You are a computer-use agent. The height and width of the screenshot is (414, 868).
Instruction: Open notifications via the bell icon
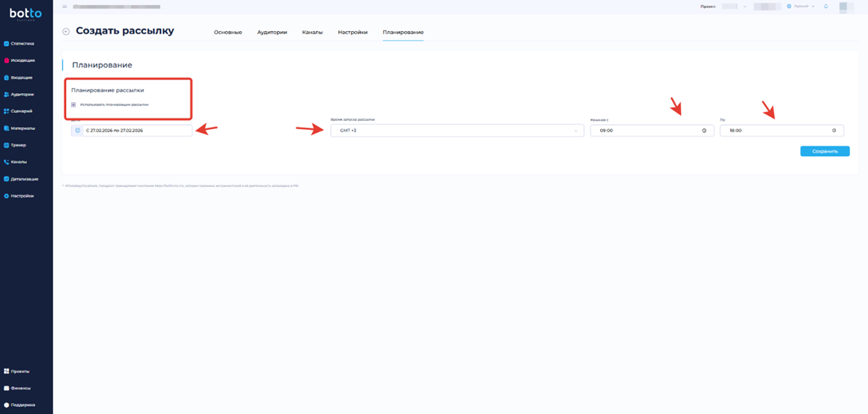coord(826,7)
